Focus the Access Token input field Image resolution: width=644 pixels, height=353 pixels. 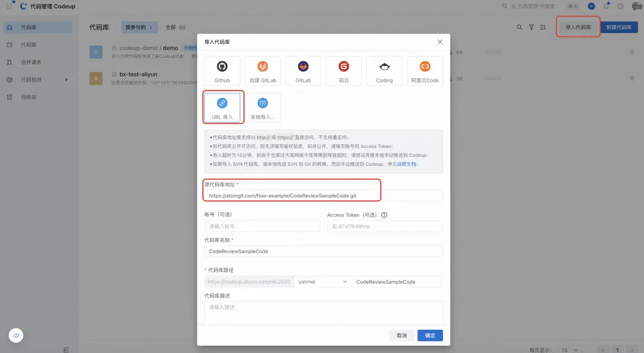tap(385, 226)
